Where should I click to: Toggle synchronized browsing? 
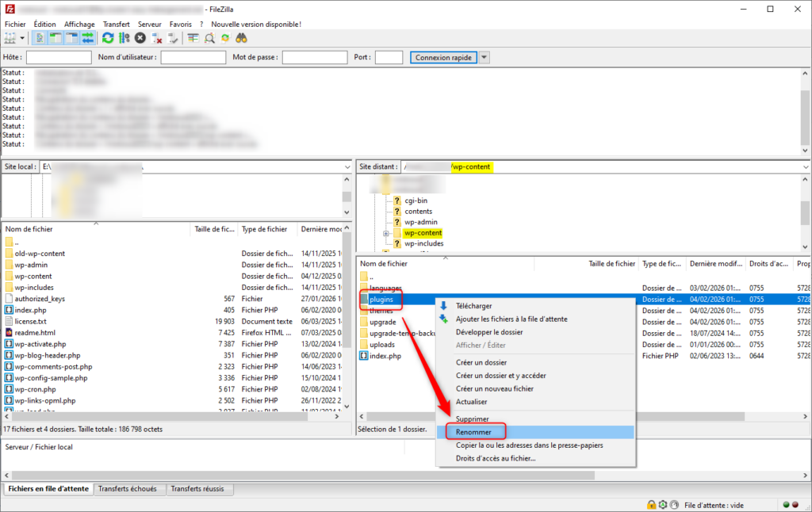pyautogui.click(x=225, y=38)
